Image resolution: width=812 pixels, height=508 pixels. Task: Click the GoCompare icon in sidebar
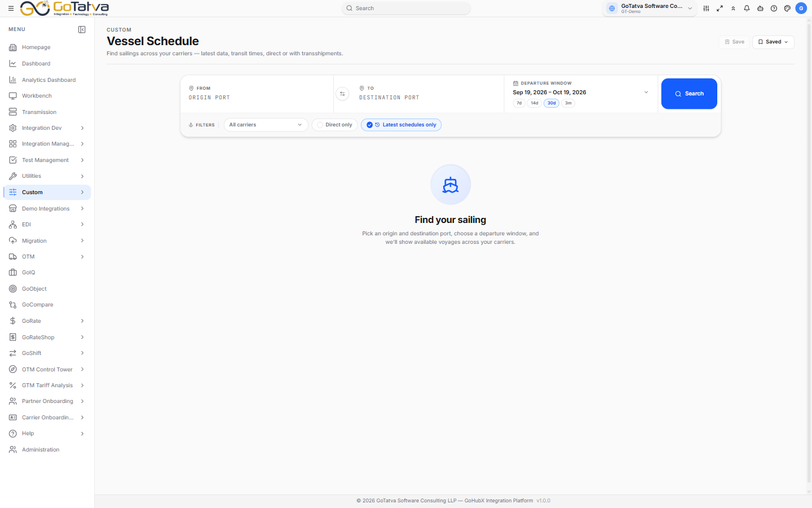click(x=13, y=305)
